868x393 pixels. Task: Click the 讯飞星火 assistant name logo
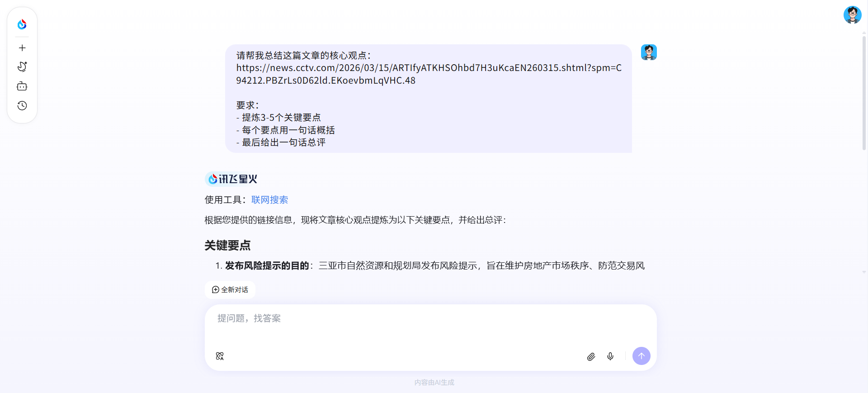coord(231,179)
